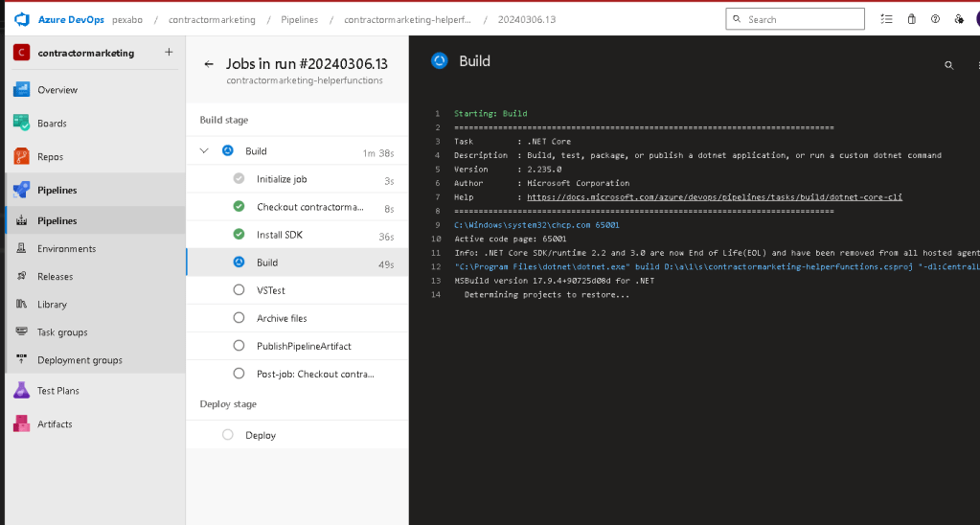980x525 pixels.
Task: Click the 'Author : Microsoft Corporation' line
Action: [x=542, y=183]
